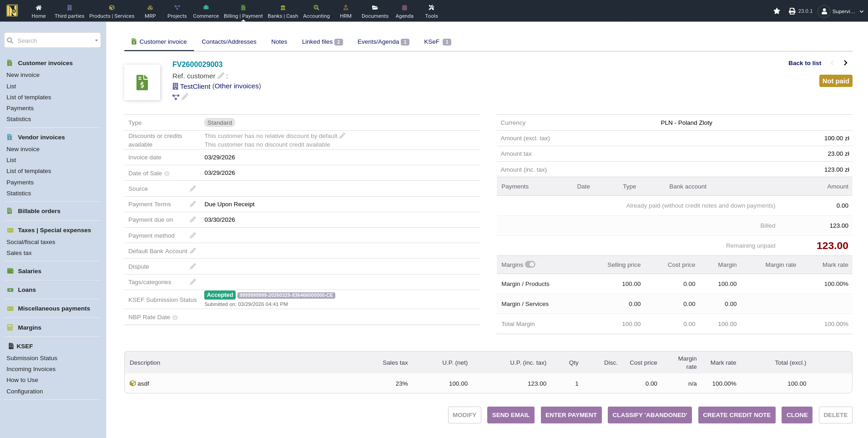Open the TestClient third party link
The width and height of the screenshot is (868, 438).
195,86
